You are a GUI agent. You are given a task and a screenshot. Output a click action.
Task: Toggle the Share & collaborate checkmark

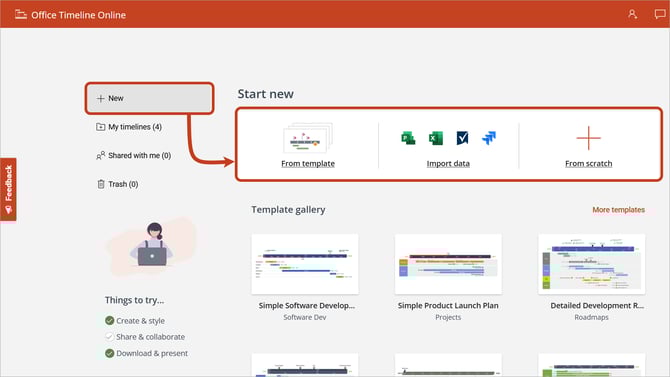click(x=109, y=337)
